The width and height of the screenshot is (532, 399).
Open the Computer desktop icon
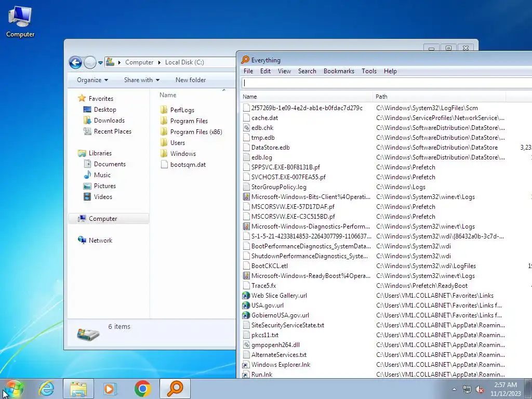coord(20,21)
